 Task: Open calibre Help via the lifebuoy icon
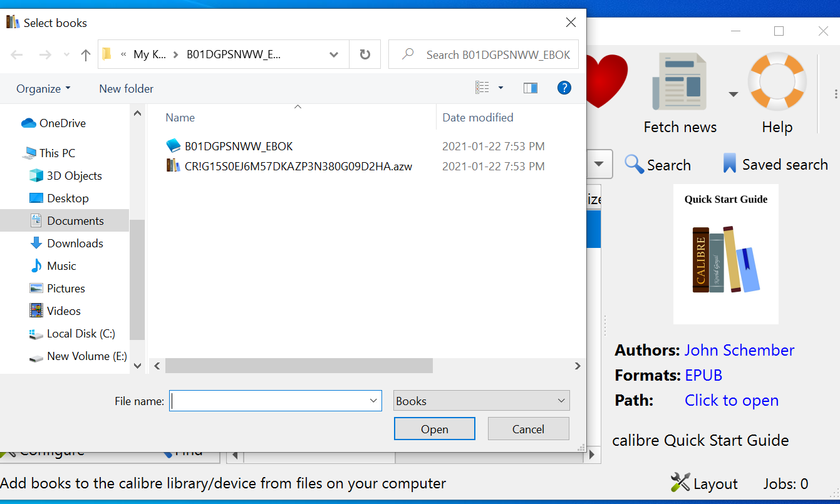pos(777,81)
